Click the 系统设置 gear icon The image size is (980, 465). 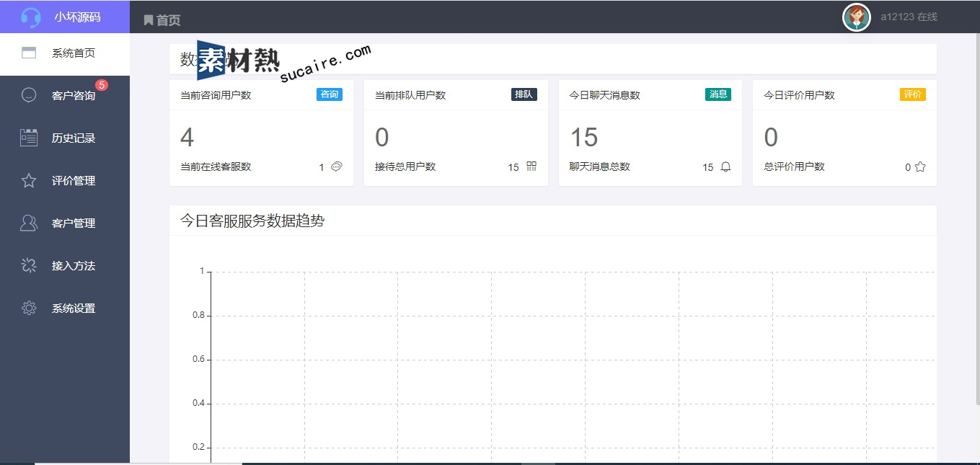point(29,308)
